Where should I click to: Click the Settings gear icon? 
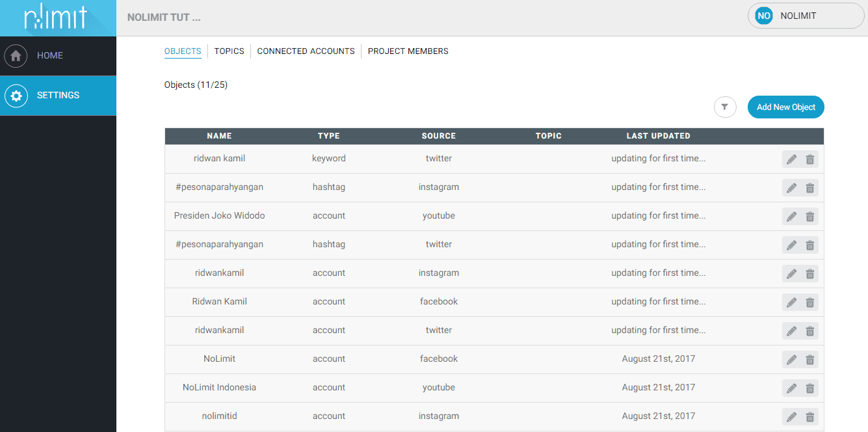click(16, 96)
